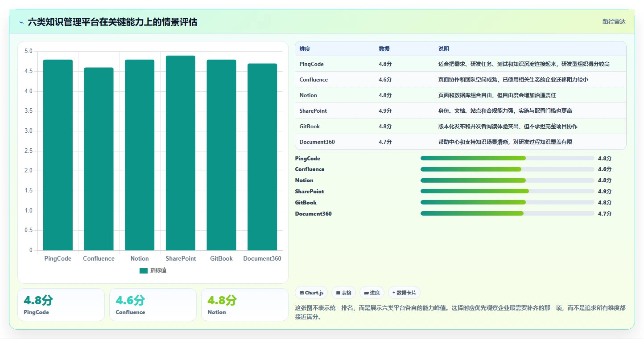Click the 指标值 legend color swatch
Image resolution: width=644 pixels, height=339 pixels.
144,271
